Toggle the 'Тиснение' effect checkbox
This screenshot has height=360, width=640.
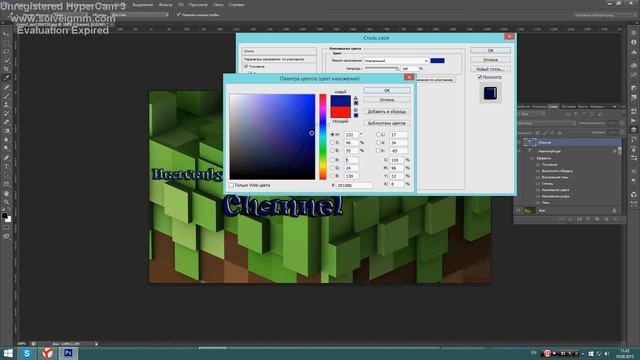[x=246, y=66]
